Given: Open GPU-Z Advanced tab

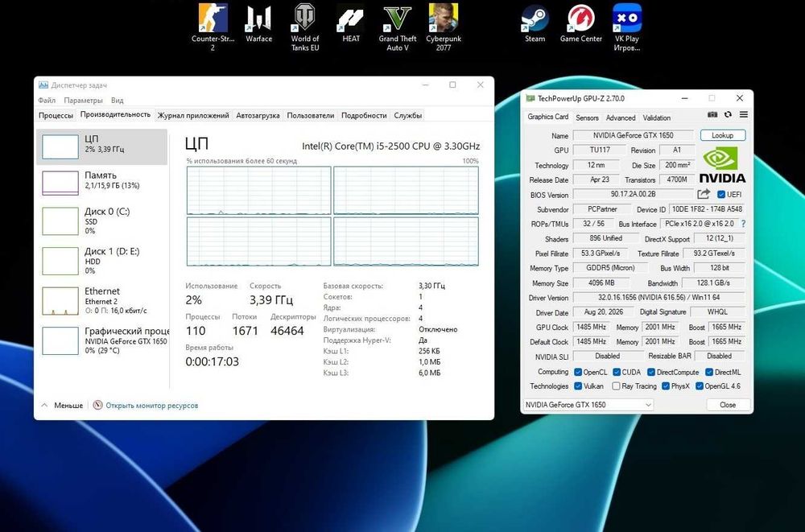Looking at the screenshot, I should coord(621,118).
